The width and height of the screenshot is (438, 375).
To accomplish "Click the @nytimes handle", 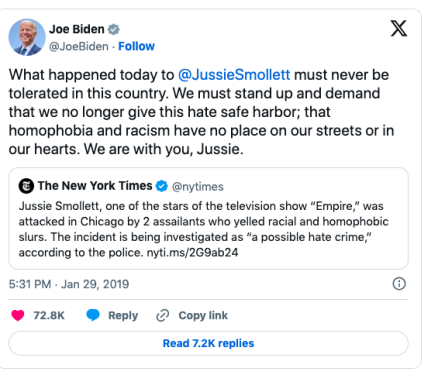I will pos(198,187).
